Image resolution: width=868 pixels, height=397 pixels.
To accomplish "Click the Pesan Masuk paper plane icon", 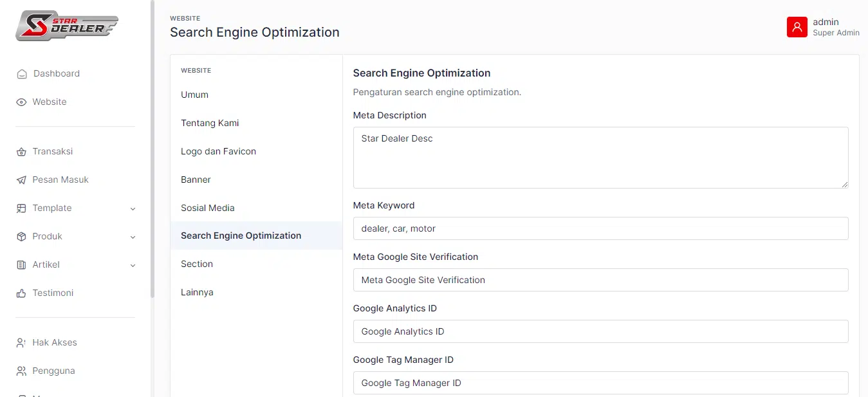I will click(21, 180).
